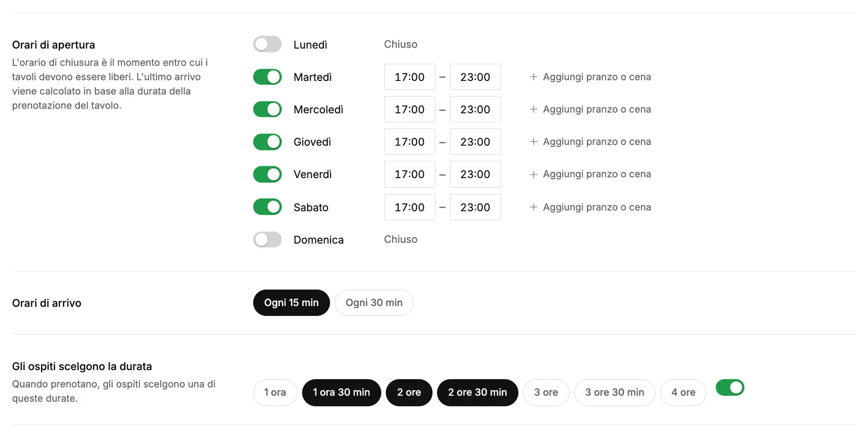Viewport: 868px width, 436px height.
Task: Turn on the Domenica toggle
Action: click(x=267, y=239)
